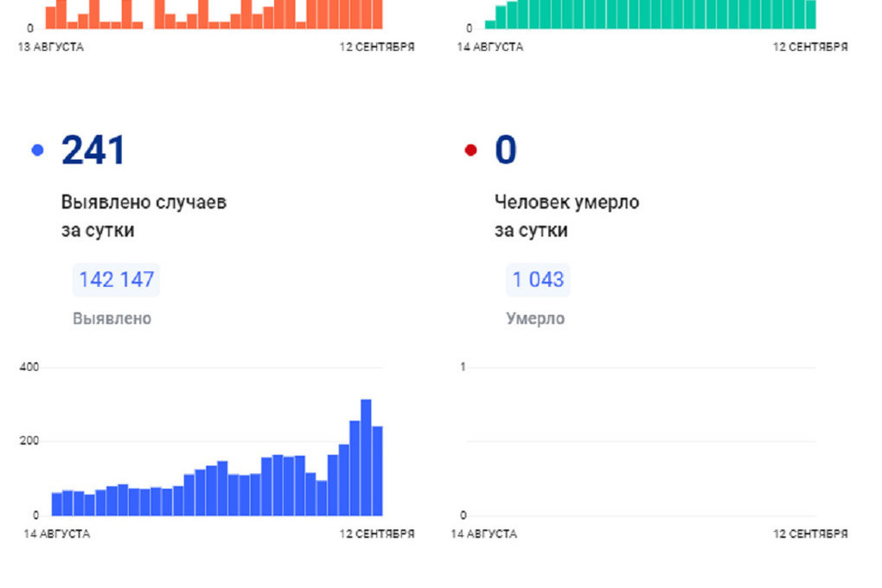882x588 pixels.
Task: Click the '1' axis label of deaths chart
Action: [x=463, y=367]
